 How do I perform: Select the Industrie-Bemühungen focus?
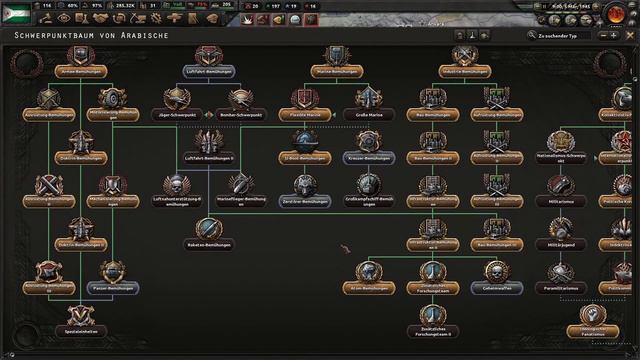click(465, 71)
